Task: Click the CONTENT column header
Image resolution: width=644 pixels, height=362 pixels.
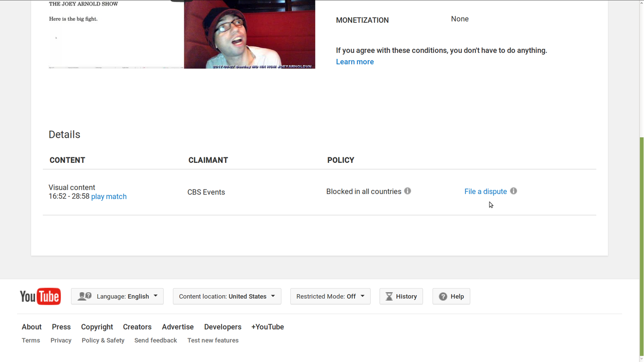Action: (x=67, y=160)
